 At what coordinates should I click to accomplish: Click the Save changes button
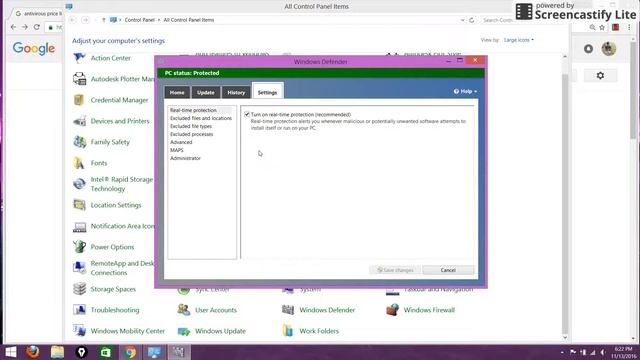pos(395,270)
